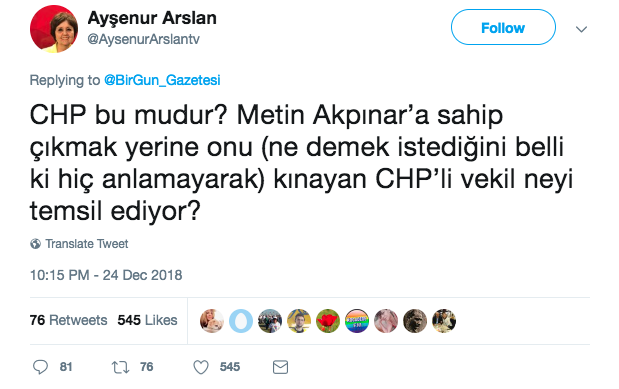Click the globe icon beside Translate Tweet

pyautogui.click(x=35, y=244)
